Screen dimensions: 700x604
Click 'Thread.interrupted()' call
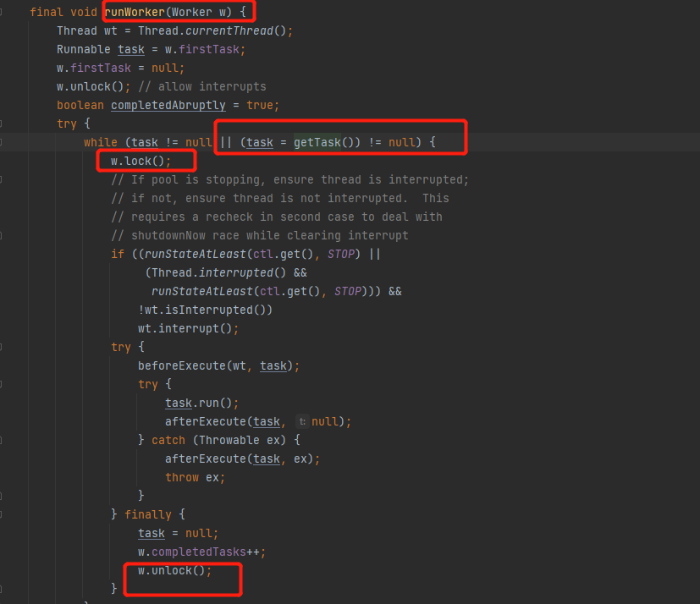point(218,273)
